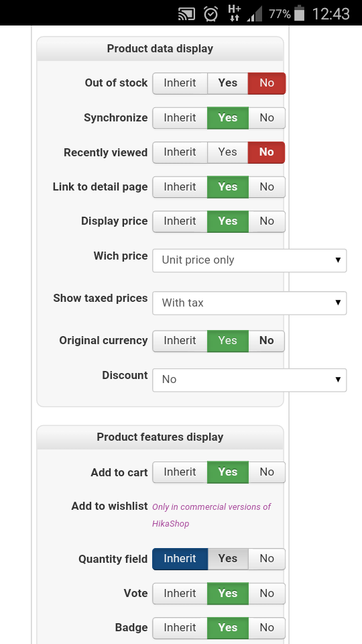This screenshot has width=362, height=644.
Task: Set Synchronize to No
Action: (266, 118)
